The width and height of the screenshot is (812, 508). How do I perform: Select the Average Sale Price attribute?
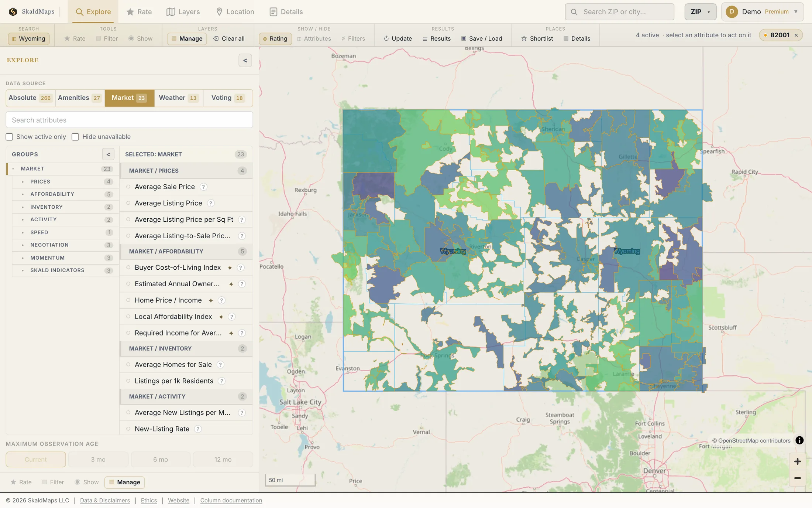[x=186, y=187]
